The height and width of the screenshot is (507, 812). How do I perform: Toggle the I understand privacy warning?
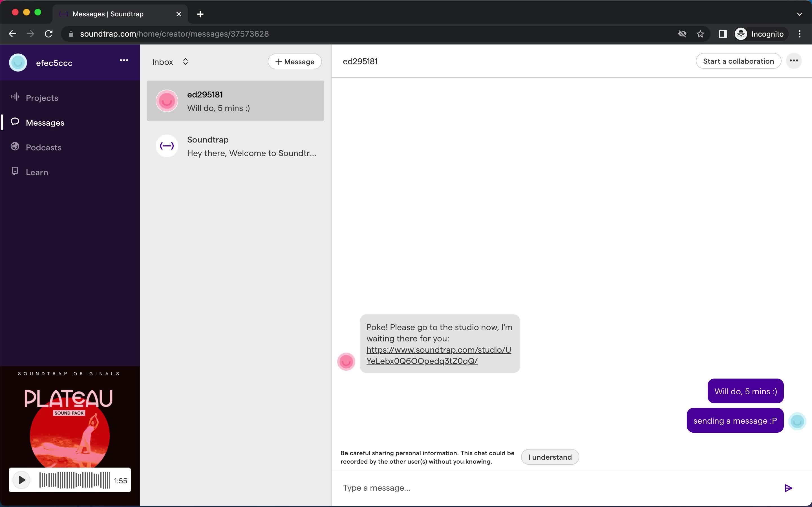(x=550, y=457)
